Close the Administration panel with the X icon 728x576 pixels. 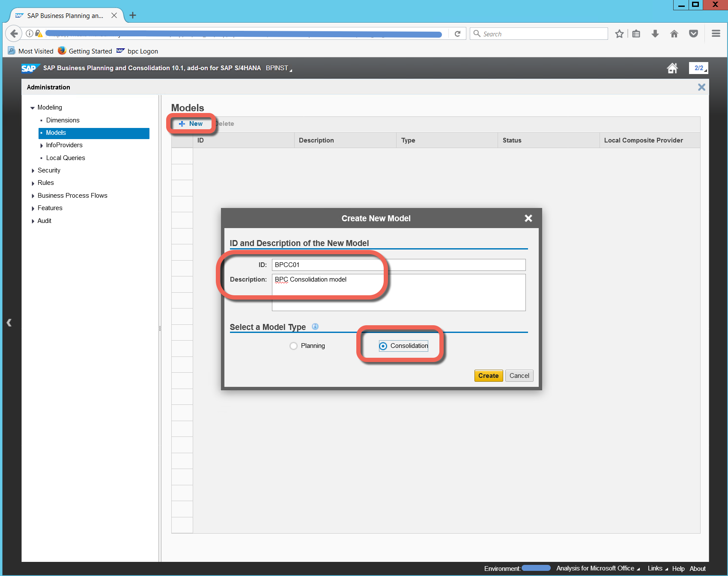pyautogui.click(x=701, y=87)
